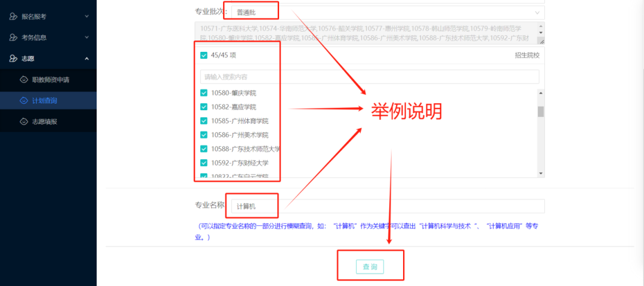The height and width of the screenshot is (286, 644).
Task: Collapse the 志愿 menu chevron
Action: [x=86, y=58]
